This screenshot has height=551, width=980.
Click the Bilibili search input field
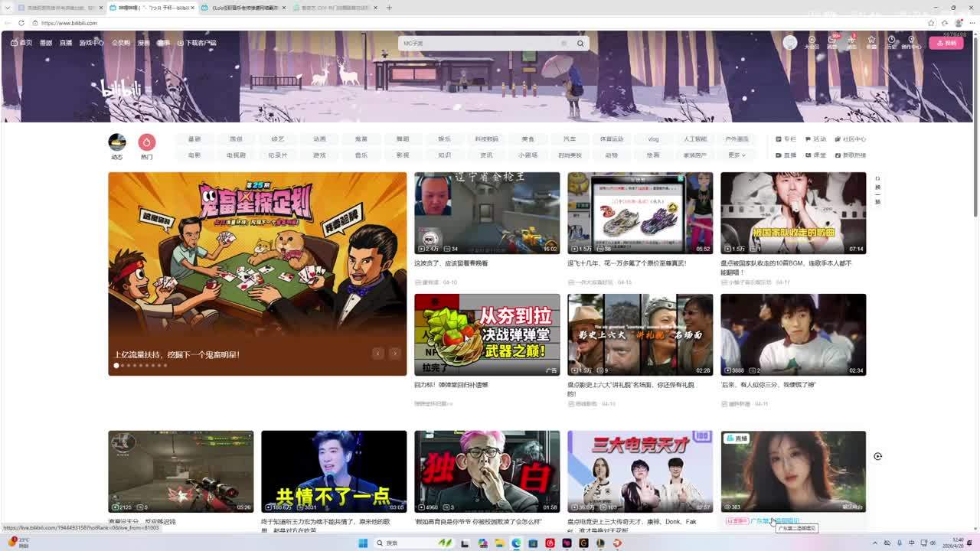pyautogui.click(x=482, y=44)
